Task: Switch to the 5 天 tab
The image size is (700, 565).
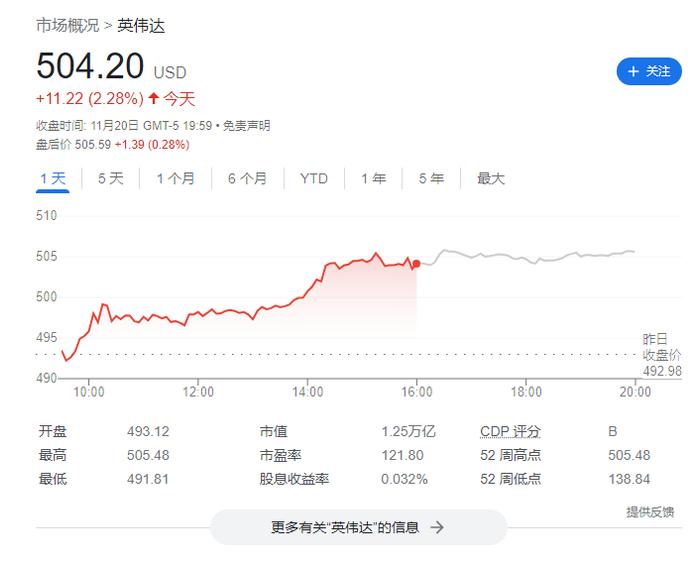Action: pyautogui.click(x=110, y=179)
